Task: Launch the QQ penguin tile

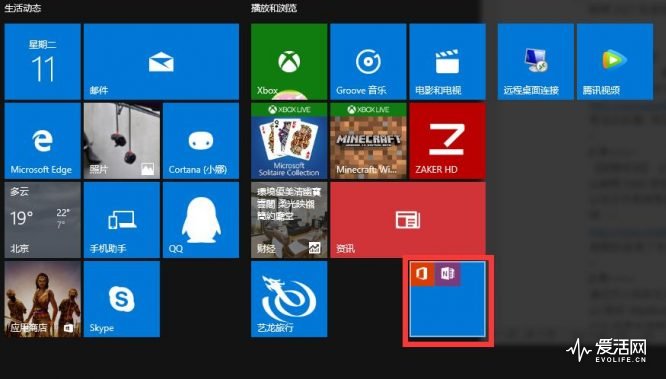Action: click(201, 220)
